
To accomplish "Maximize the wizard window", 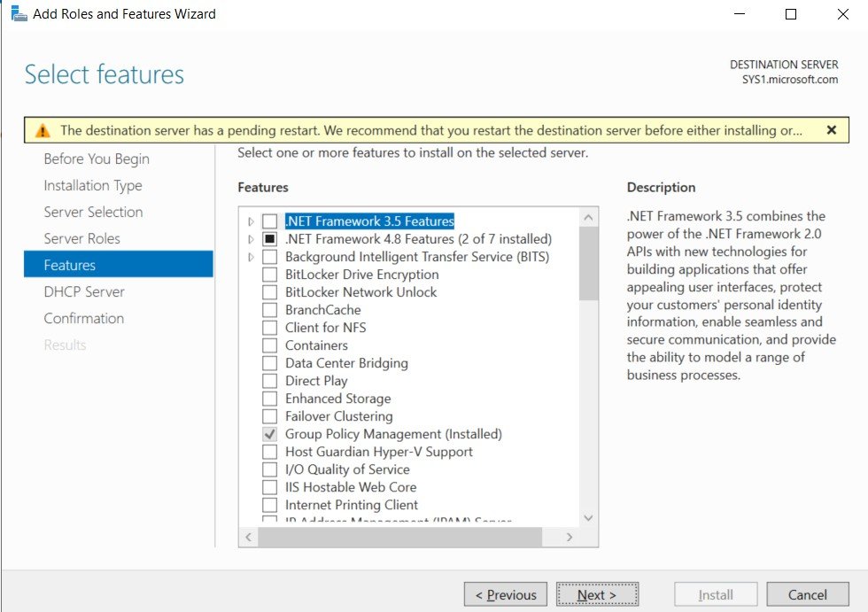I will (x=791, y=14).
